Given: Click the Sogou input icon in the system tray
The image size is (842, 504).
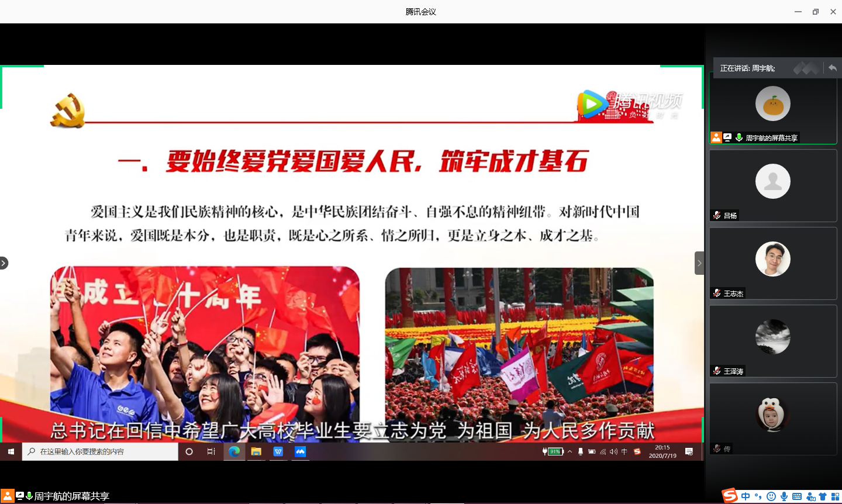Looking at the screenshot, I should tap(637, 451).
